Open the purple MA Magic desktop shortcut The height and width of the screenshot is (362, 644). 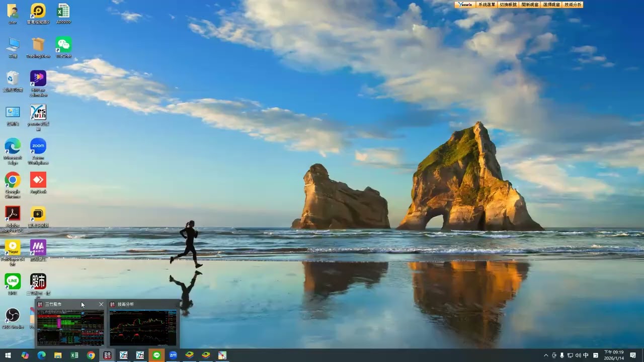coord(38,250)
